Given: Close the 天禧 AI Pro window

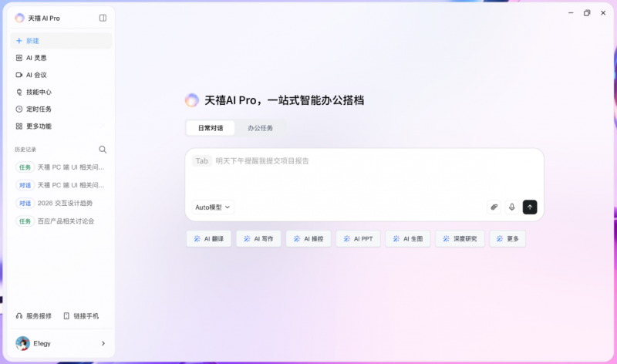Looking at the screenshot, I should tap(603, 13).
